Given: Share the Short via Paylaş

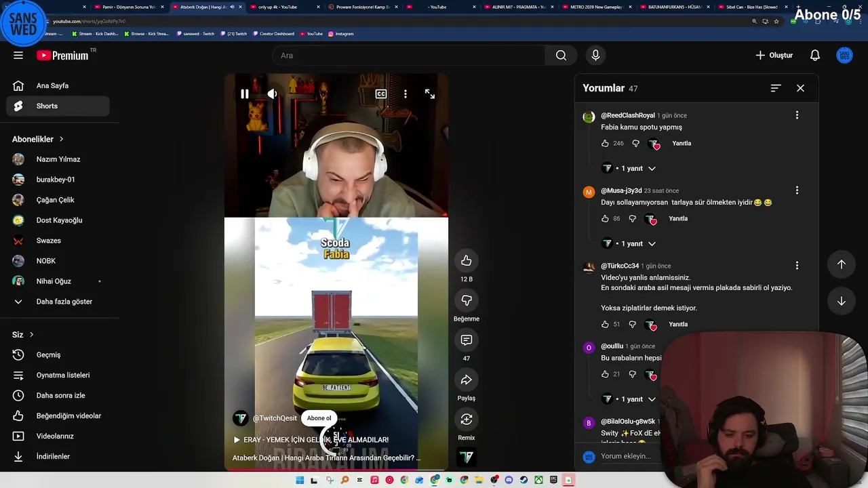Looking at the screenshot, I should [467, 380].
